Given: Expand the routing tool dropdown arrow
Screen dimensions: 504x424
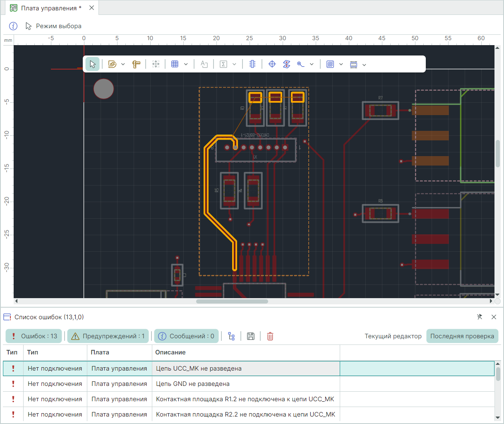Looking at the screenshot, I should [123, 65].
